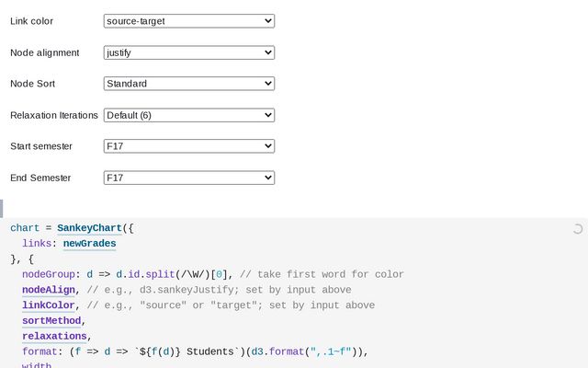
Task: Click the linkColor reference in code
Action: [x=50, y=305]
